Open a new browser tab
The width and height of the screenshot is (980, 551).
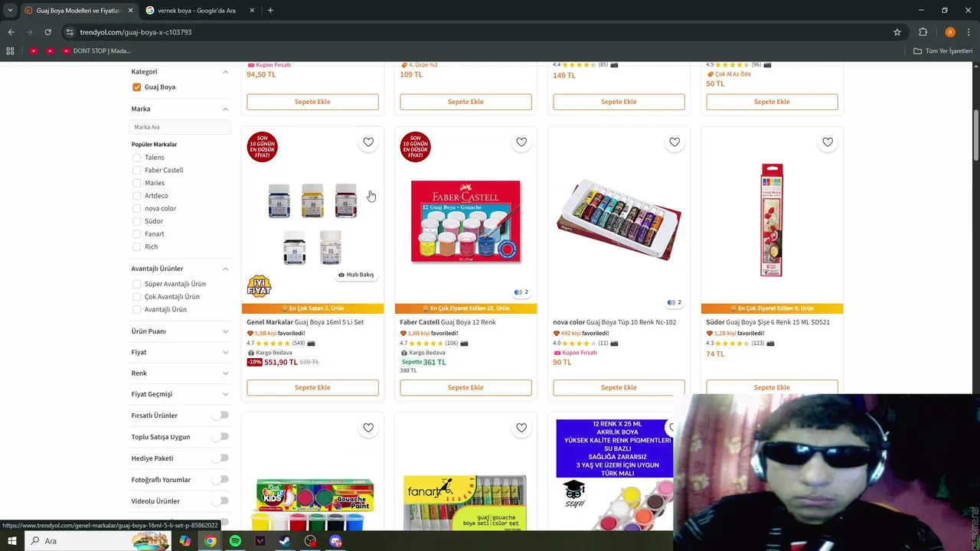pyautogui.click(x=270, y=10)
